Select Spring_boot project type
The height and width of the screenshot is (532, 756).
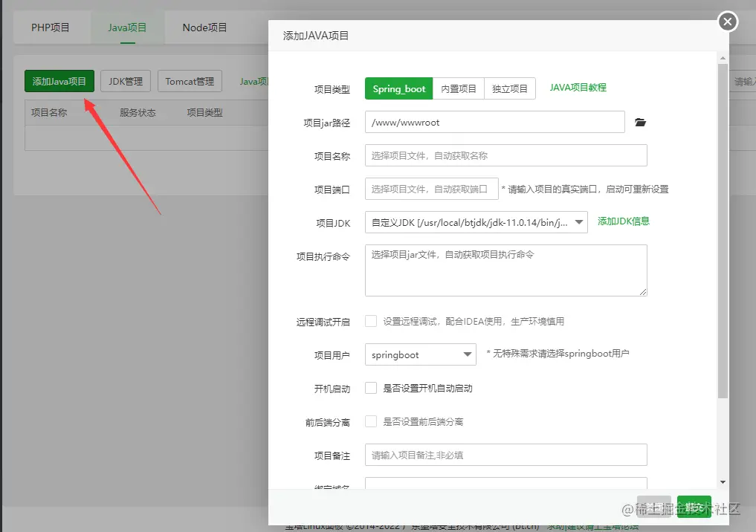point(398,88)
